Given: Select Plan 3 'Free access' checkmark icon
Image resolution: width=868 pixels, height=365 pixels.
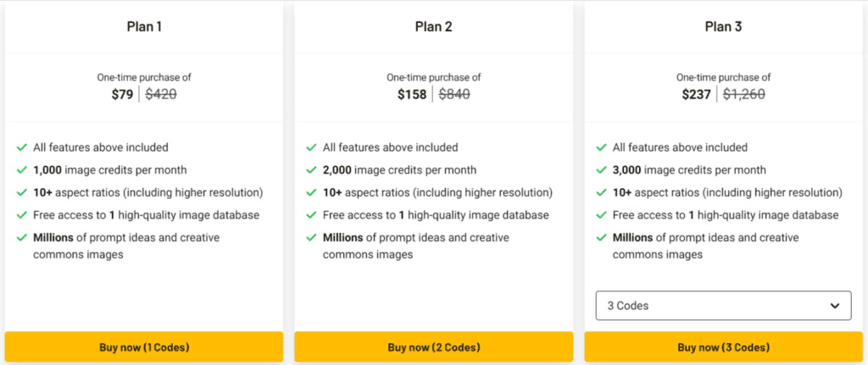Looking at the screenshot, I should [x=602, y=215].
